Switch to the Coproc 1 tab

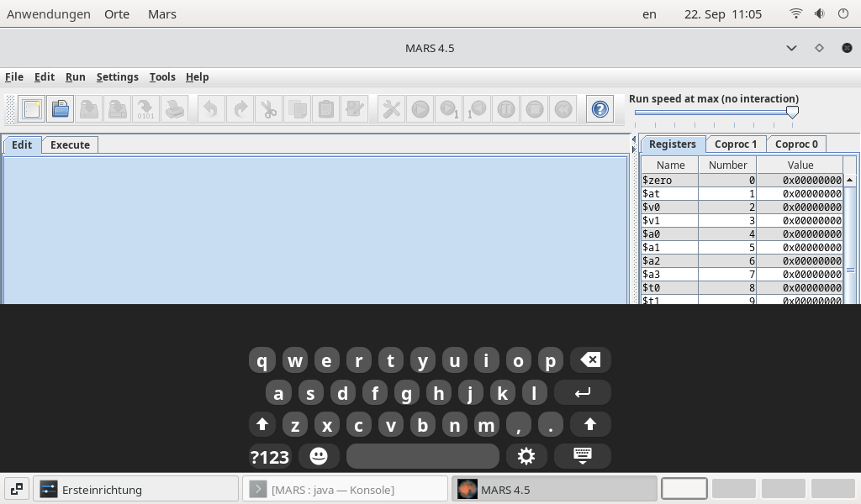[736, 144]
